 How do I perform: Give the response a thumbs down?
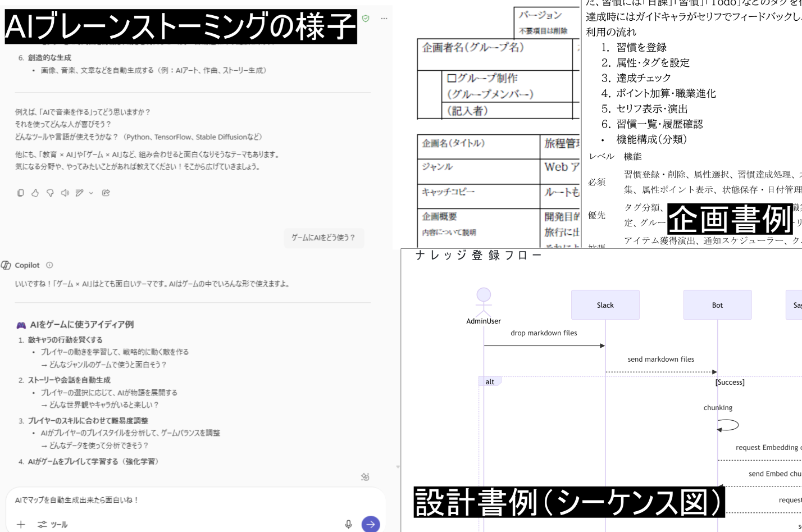click(x=50, y=193)
